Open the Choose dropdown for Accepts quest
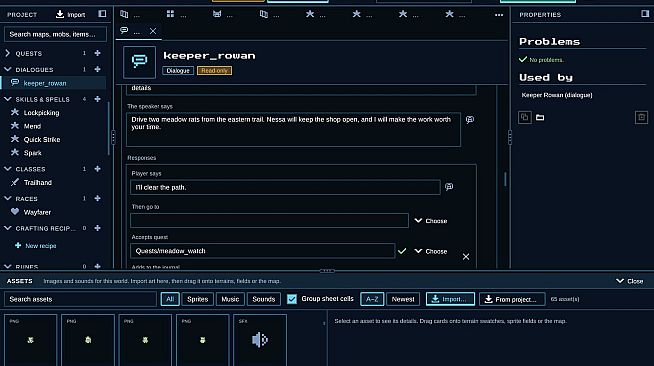Image resolution: width=654 pixels, height=366 pixels. pos(431,251)
